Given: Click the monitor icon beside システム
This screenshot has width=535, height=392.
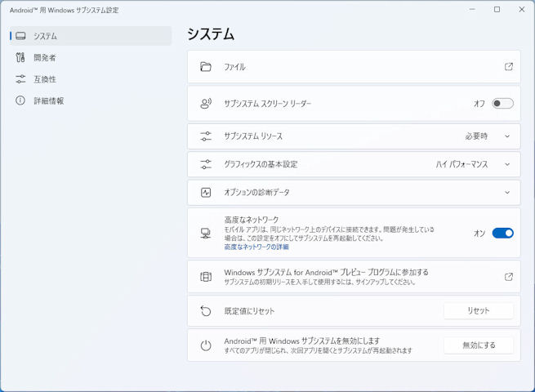Looking at the screenshot, I should [x=20, y=36].
